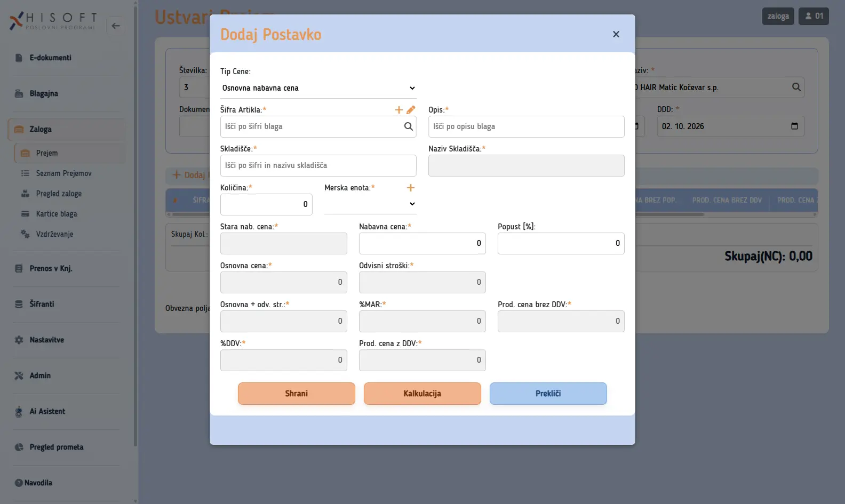Image resolution: width=845 pixels, height=504 pixels.
Task: Click Shrani to save the item
Action: point(297,394)
